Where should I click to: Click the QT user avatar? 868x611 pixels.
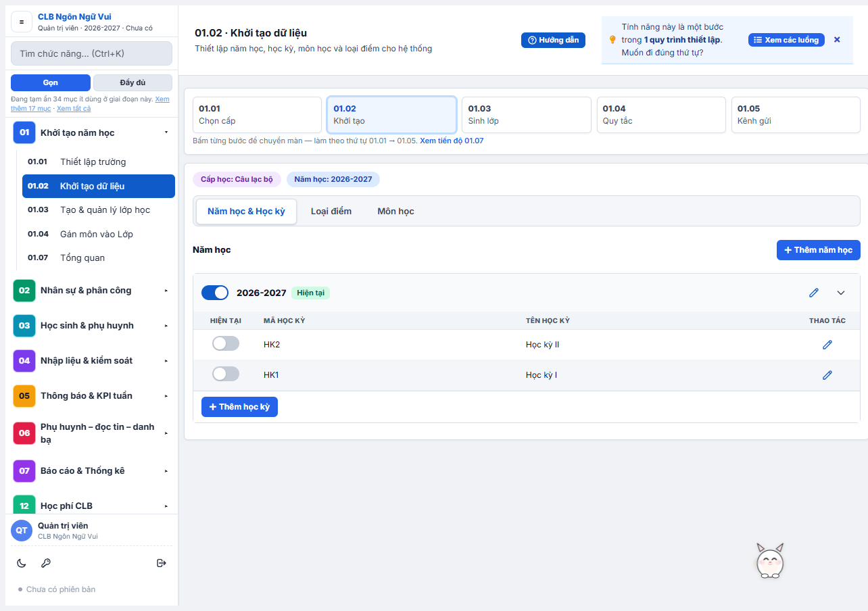[22, 531]
